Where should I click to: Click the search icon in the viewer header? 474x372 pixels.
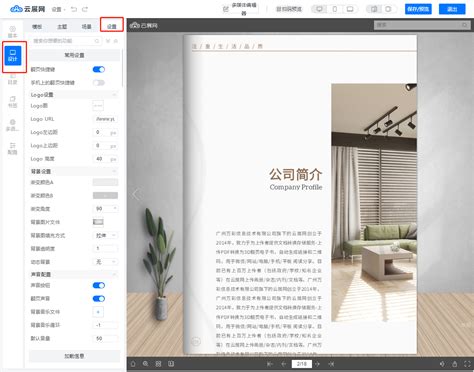465,25
